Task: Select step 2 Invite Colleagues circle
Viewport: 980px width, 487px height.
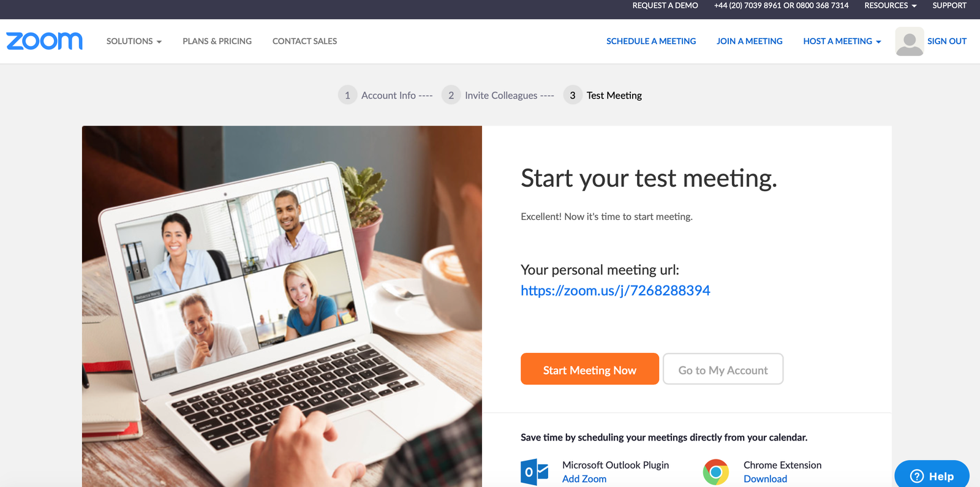Action: 451,95
